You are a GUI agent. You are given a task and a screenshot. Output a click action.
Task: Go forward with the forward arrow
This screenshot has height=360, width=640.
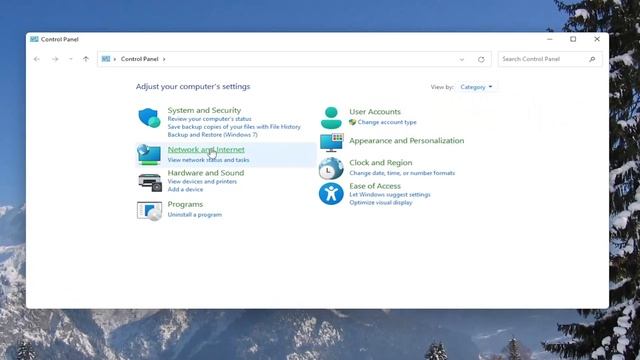point(55,59)
